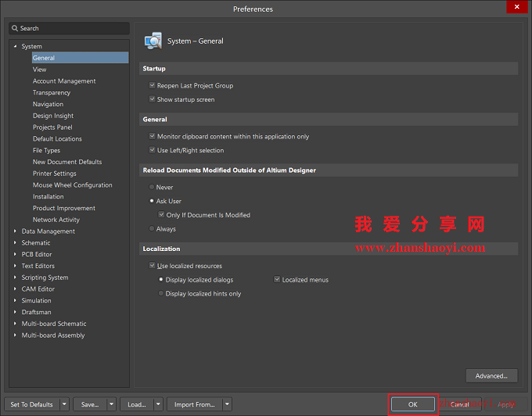The width and height of the screenshot is (532, 416).
Task: Toggle Show startup screen checkbox
Action: click(152, 99)
